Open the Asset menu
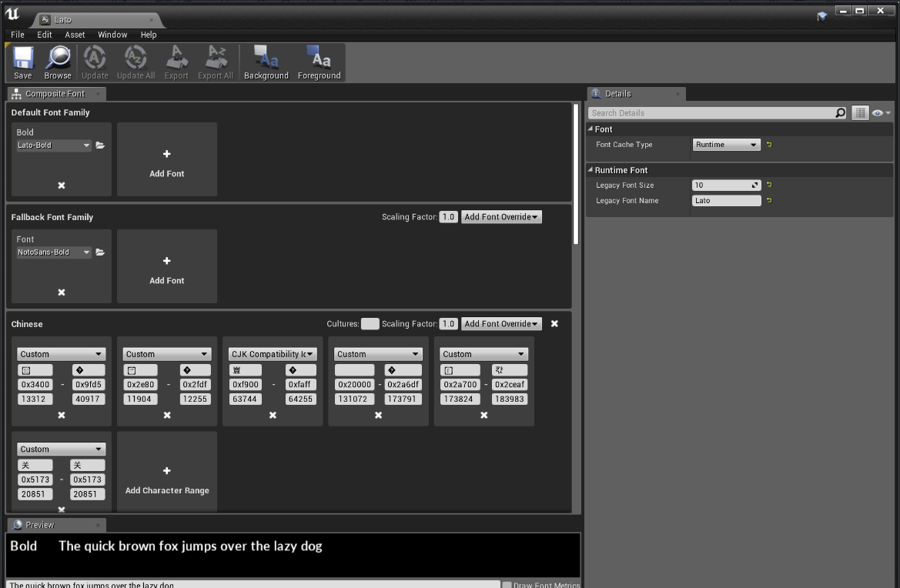 tap(75, 35)
